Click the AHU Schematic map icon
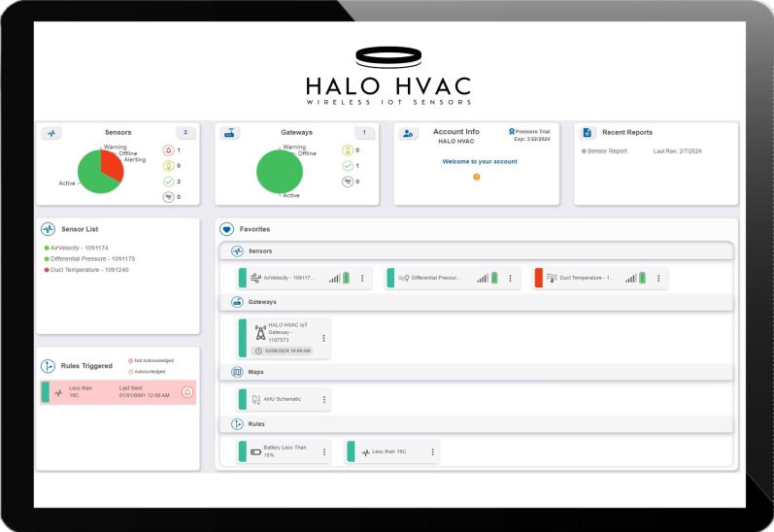 [x=255, y=399]
